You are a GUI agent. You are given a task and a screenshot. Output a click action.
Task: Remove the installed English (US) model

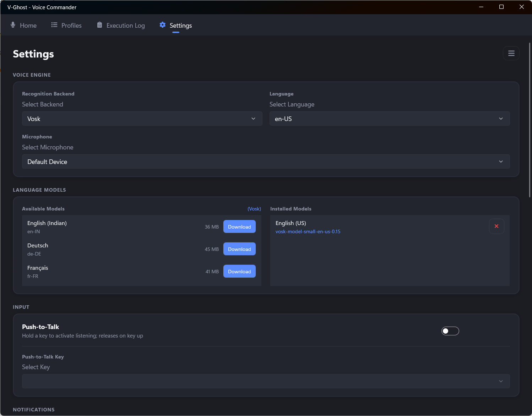coord(496,226)
